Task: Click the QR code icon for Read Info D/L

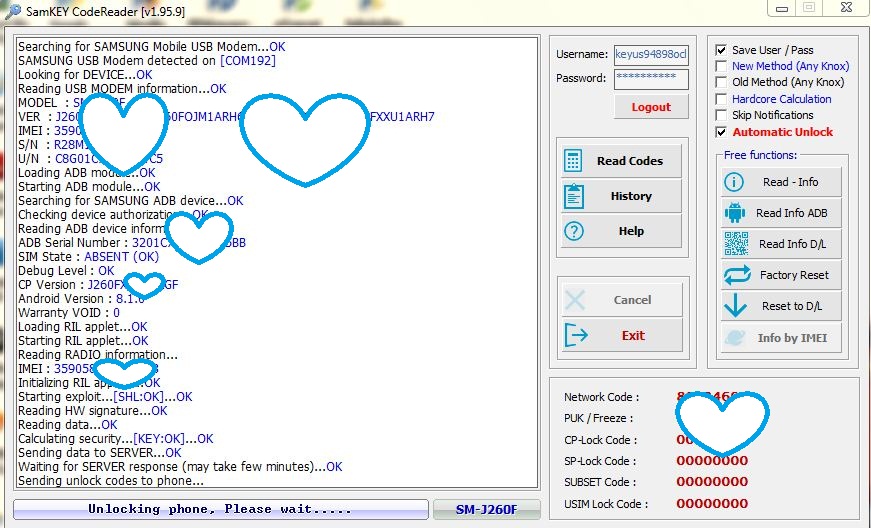Action: click(x=736, y=244)
